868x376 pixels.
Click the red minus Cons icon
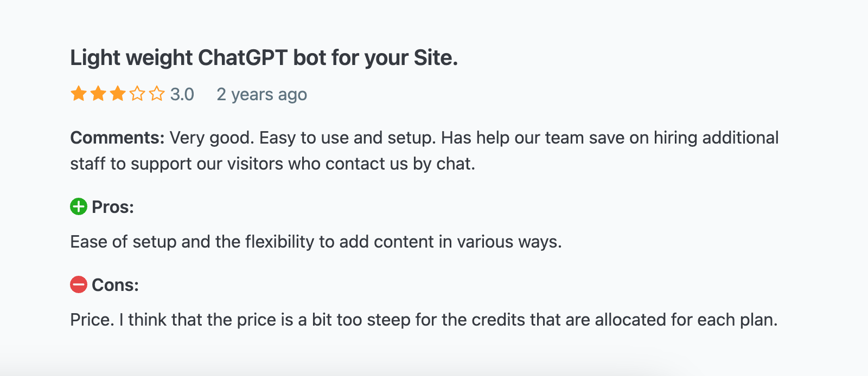[x=79, y=284]
